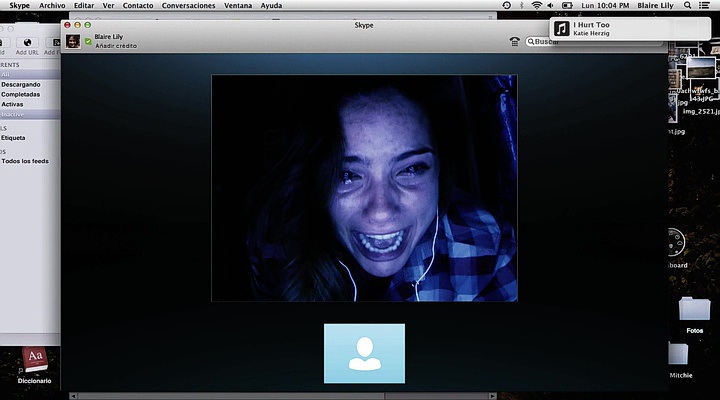Open the Diccionario desktop icon

tap(35, 366)
